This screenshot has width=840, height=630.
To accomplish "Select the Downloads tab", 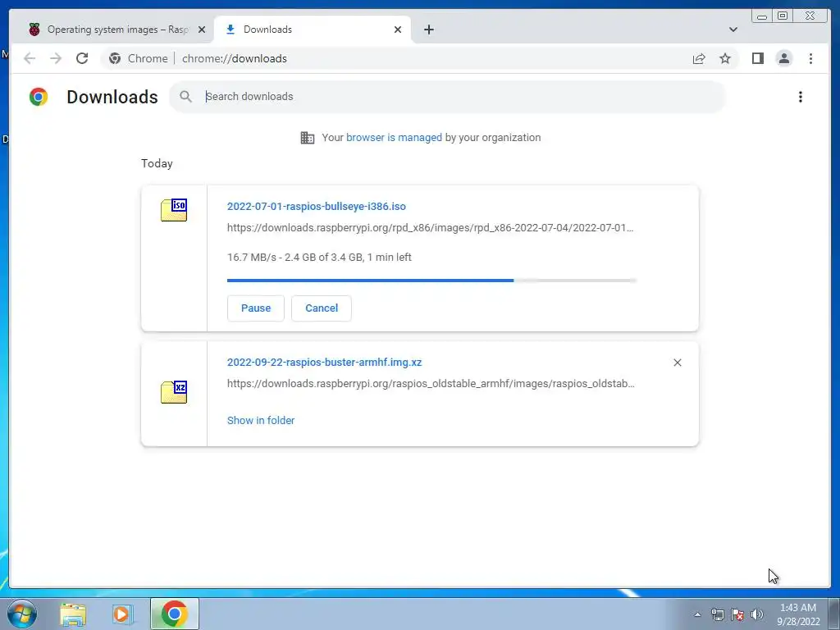I will point(313,30).
